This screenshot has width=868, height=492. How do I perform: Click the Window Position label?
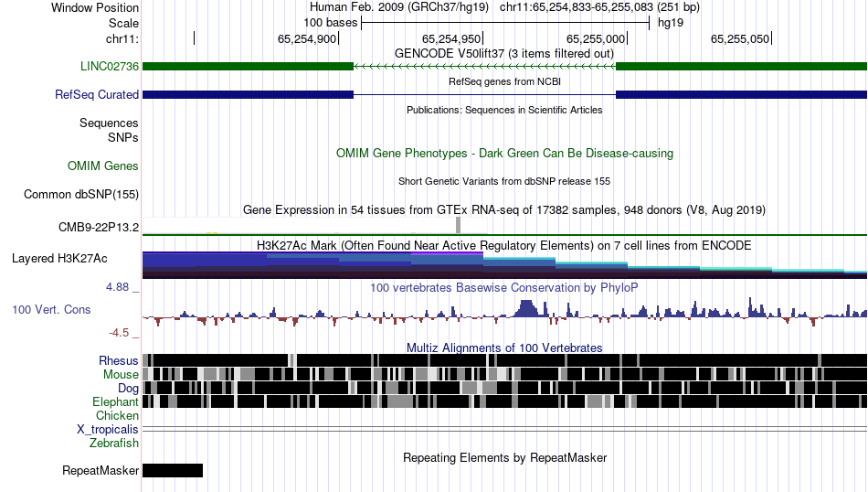coord(95,7)
